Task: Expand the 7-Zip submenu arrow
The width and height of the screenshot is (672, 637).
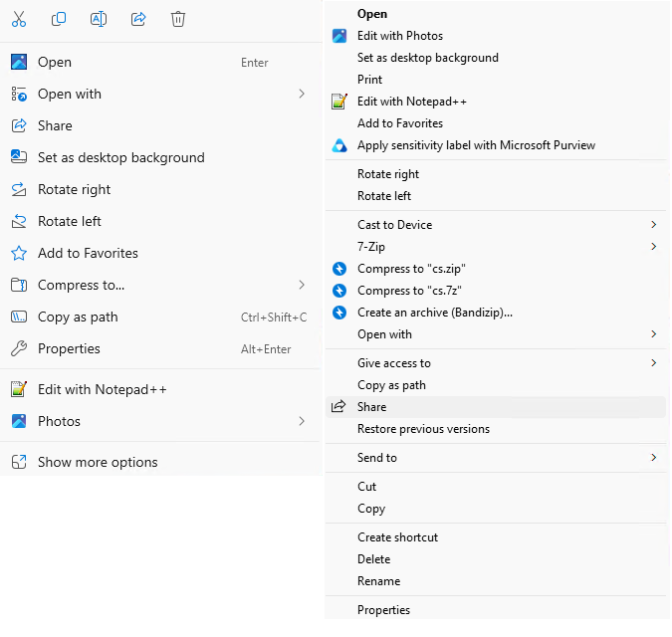Action: pyautogui.click(x=653, y=246)
